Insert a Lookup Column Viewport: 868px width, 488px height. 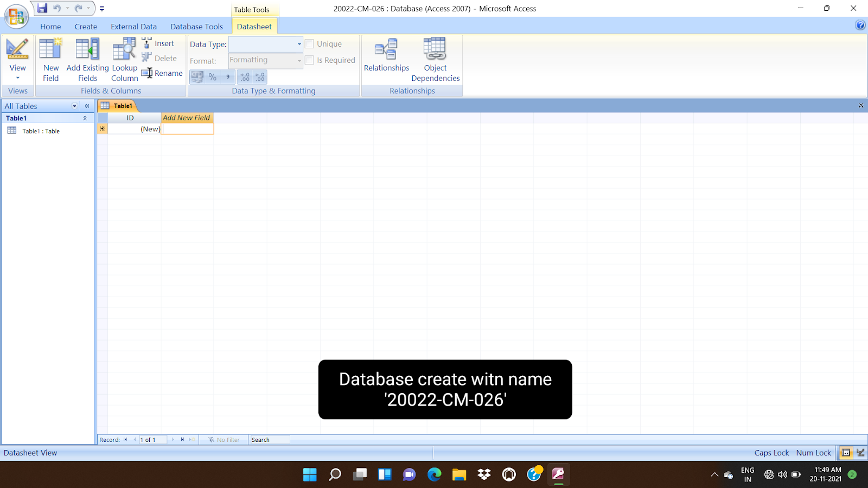(x=124, y=60)
